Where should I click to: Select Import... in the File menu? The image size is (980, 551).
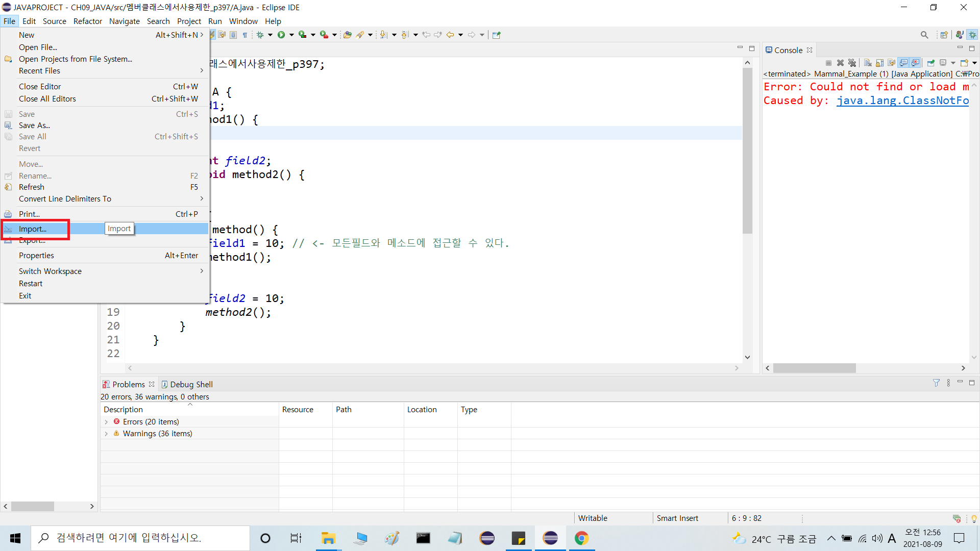pyautogui.click(x=33, y=229)
